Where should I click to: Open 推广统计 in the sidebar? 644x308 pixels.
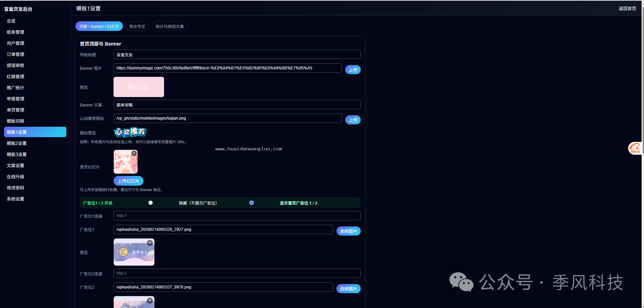click(35, 88)
